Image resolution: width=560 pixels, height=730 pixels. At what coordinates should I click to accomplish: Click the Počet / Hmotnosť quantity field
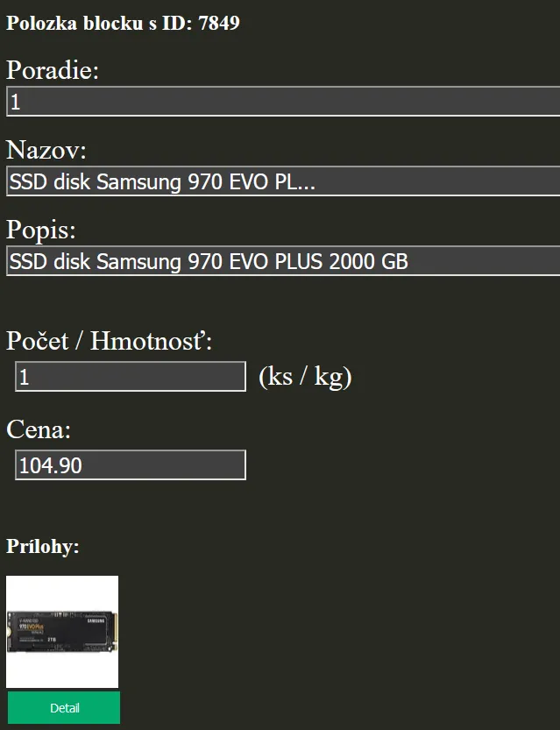click(x=131, y=377)
